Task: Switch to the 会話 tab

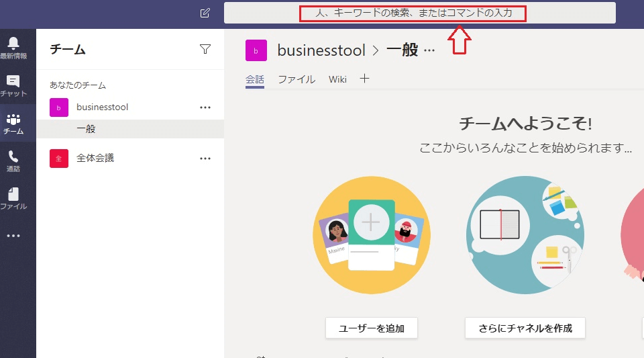Action: point(255,79)
